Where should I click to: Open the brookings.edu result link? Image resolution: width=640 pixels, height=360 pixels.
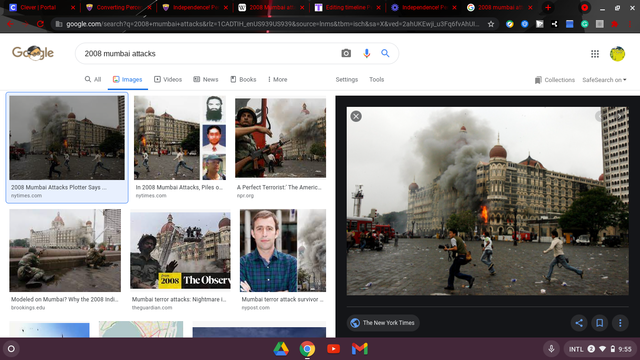click(x=28, y=308)
